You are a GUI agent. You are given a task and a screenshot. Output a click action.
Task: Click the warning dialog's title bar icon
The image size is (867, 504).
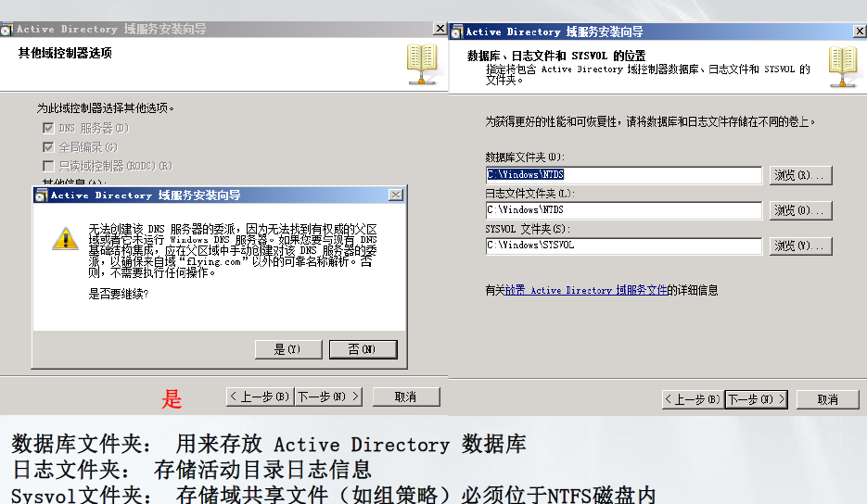coord(41,195)
